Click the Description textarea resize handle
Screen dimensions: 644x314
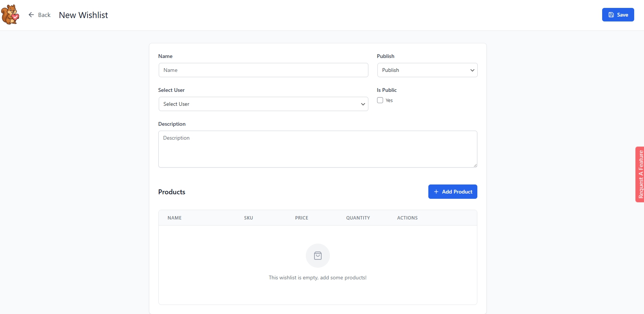pyautogui.click(x=475, y=165)
